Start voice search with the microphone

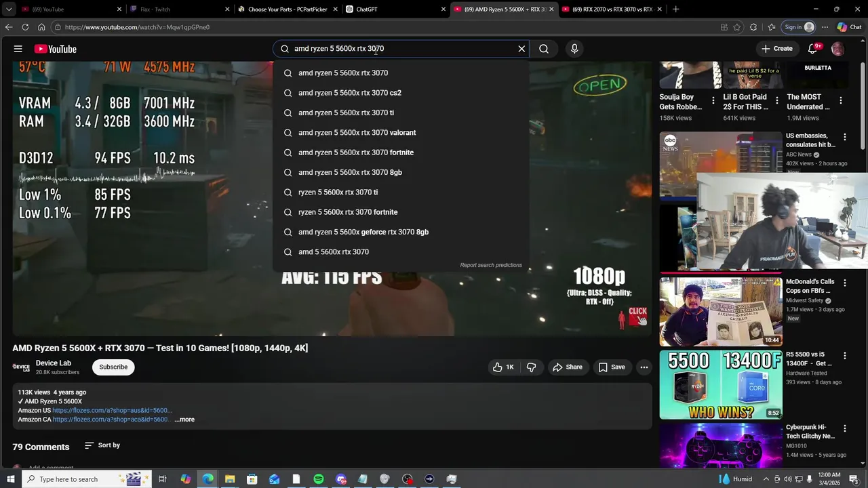pos(574,49)
